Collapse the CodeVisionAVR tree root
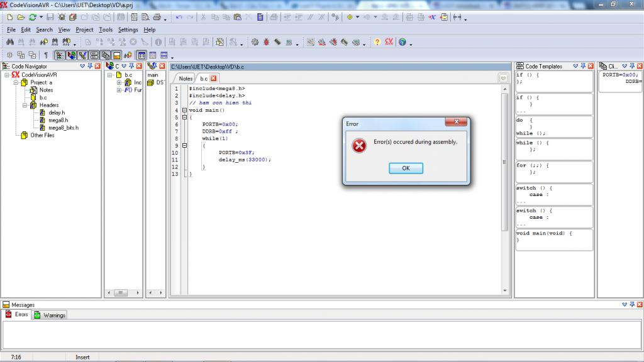 tap(7, 75)
